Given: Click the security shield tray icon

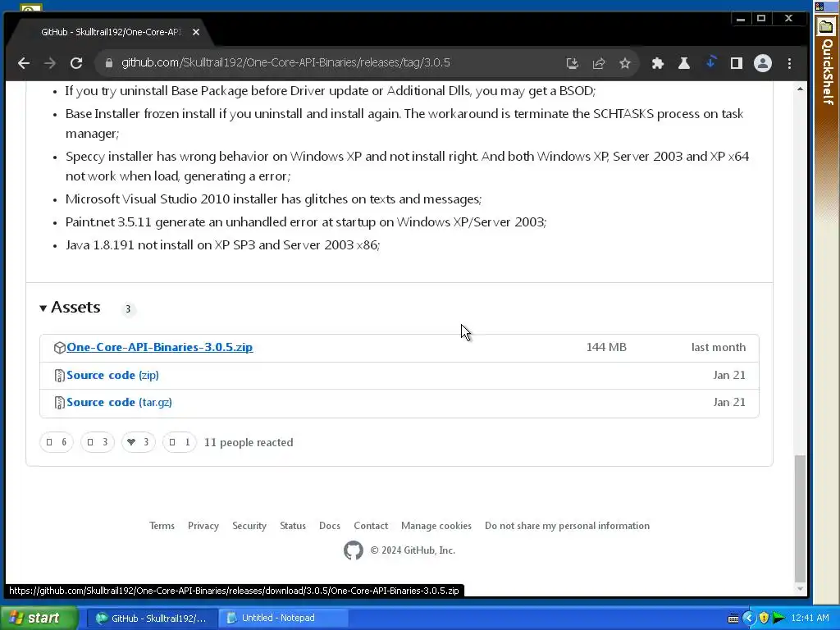Looking at the screenshot, I should click(x=764, y=618).
